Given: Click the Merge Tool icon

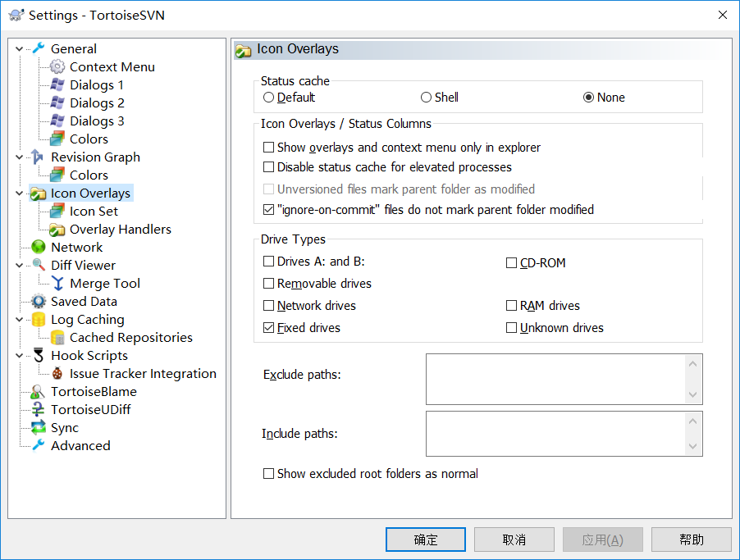Looking at the screenshot, I should 57,283.
